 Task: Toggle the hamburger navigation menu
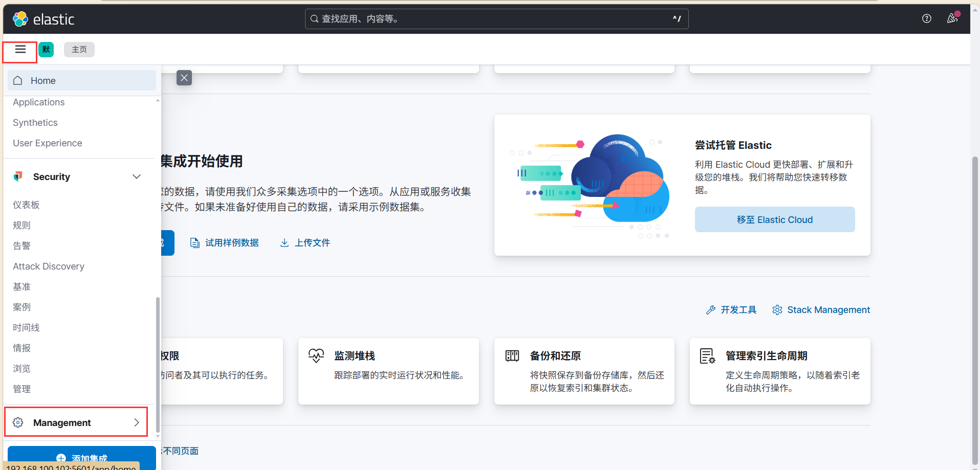pos(20,49)
